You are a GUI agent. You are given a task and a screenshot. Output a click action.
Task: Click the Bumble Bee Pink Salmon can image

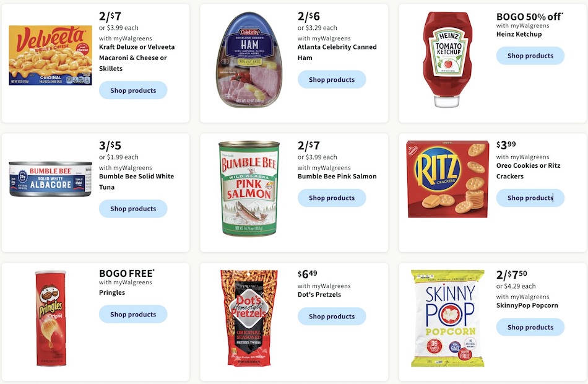coord(249,189)
